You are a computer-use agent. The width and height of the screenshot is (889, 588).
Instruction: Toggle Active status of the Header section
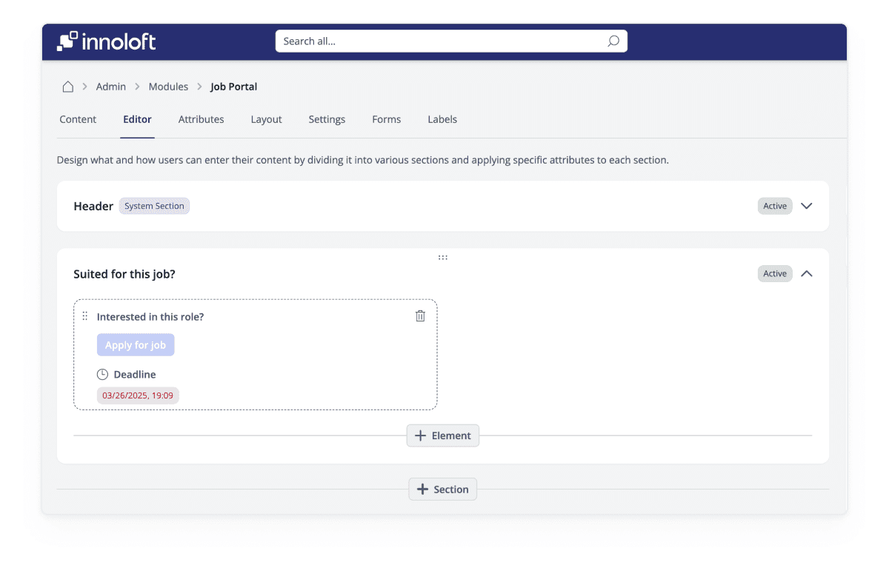click(x=774, y=206)
